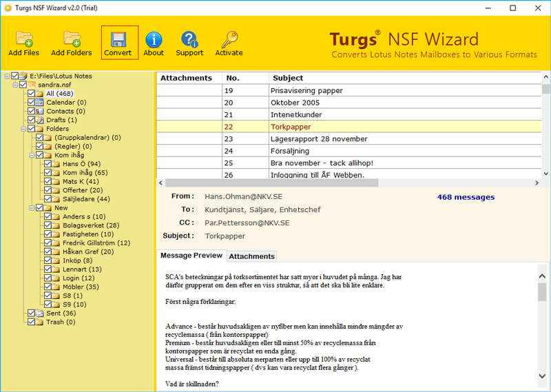Image resolution: width=551 pixels, height=392 pixels.
Task: Select the Håkan Gref (20) folder
Action: (88, 251)
